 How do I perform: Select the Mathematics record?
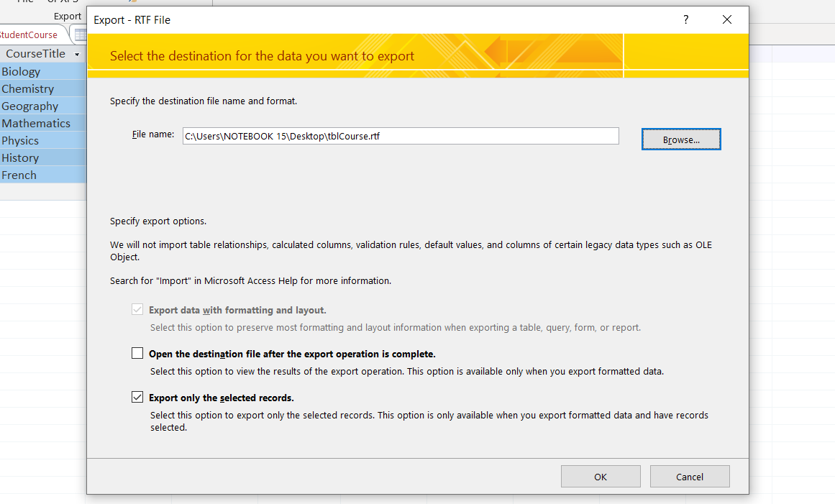click(x=36, y=123)
